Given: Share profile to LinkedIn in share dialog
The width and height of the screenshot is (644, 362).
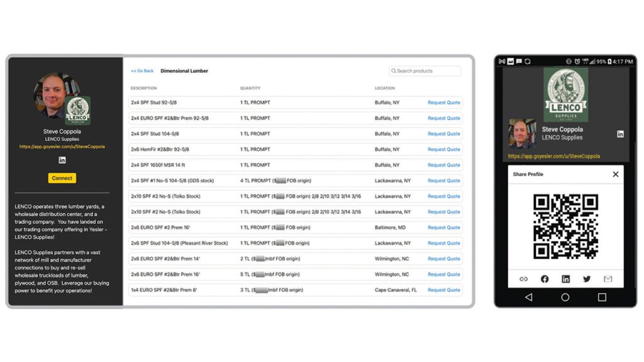Looking at the screenshot, I should pos(565,279).
